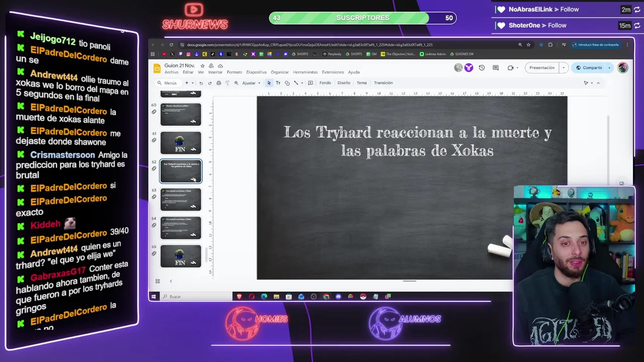Reload the page in browser

[171, 45]
